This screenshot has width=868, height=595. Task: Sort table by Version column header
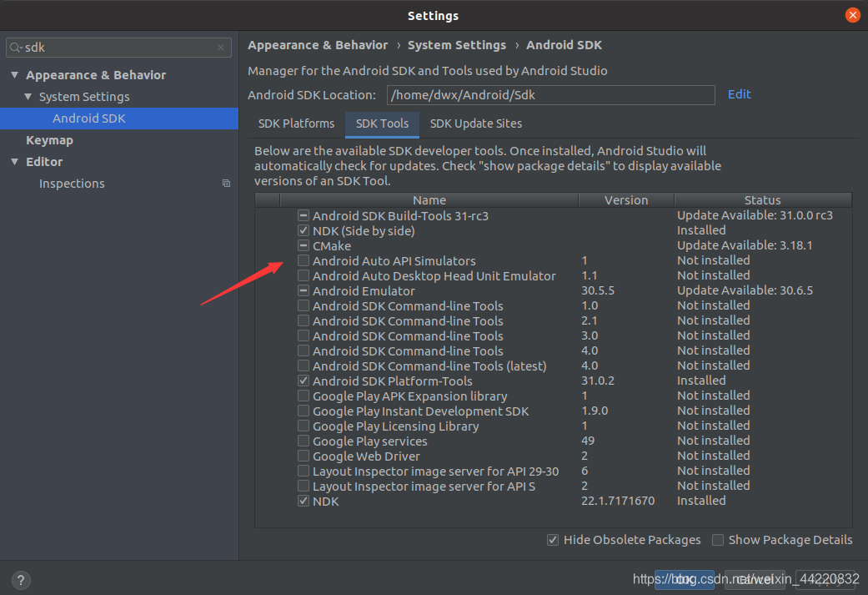[626, 200]
